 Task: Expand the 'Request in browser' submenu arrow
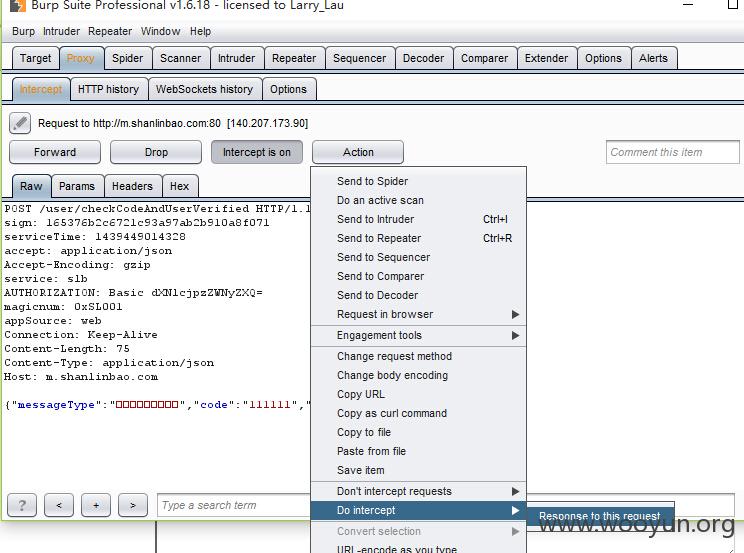tap(515, 314)
